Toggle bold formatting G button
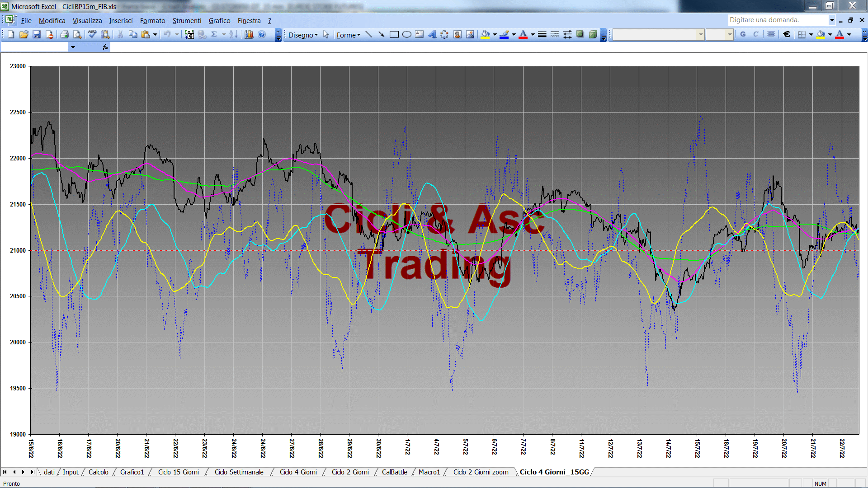Image resolution: width=868 pixels, height=488 pixels. click(743, 34)
